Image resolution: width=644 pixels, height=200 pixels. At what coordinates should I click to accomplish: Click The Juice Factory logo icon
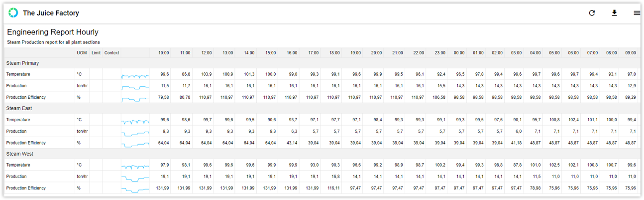(13, 13)
